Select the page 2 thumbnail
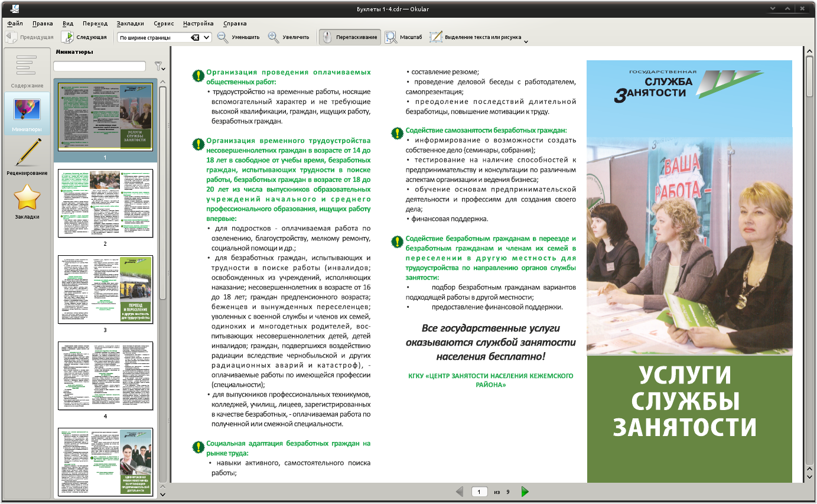Screen dimensions: 817x504 pos(105,203)
